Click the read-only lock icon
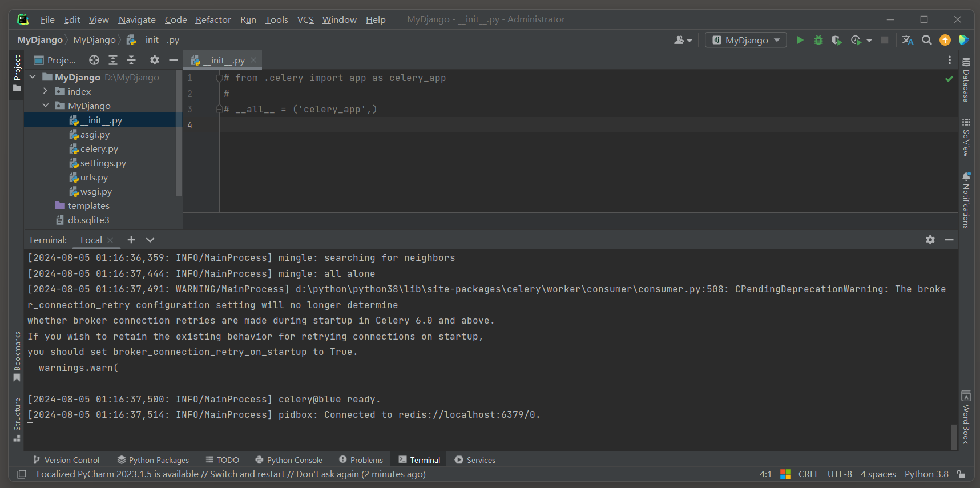Screen dimensions: 980x488 pyautogui.click(x=961, y=474)
